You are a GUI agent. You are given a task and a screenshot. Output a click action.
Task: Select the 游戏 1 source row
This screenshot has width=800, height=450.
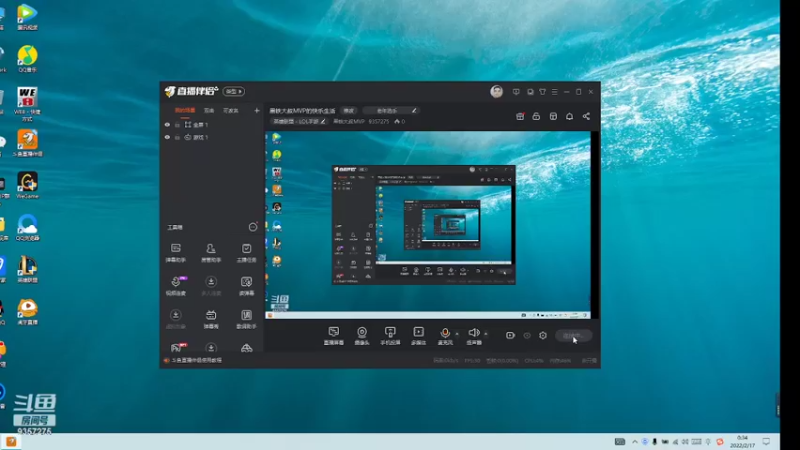[212, 137]
